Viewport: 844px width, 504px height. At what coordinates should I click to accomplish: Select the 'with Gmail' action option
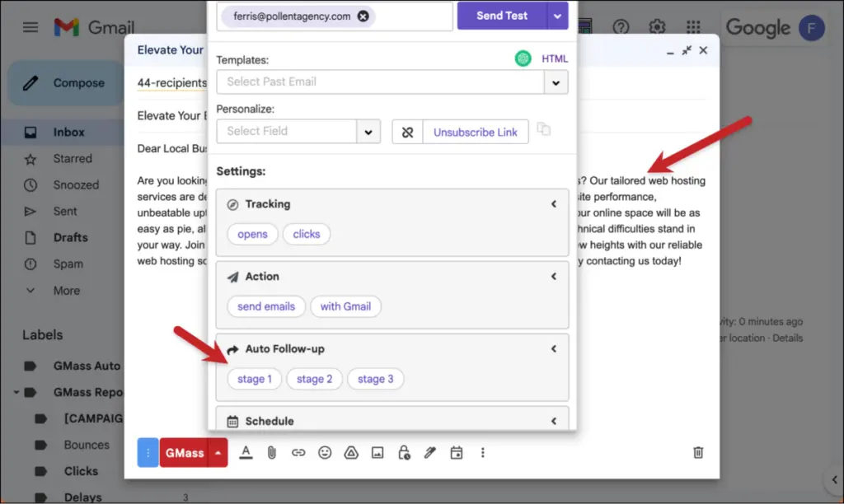click(345, 306)
